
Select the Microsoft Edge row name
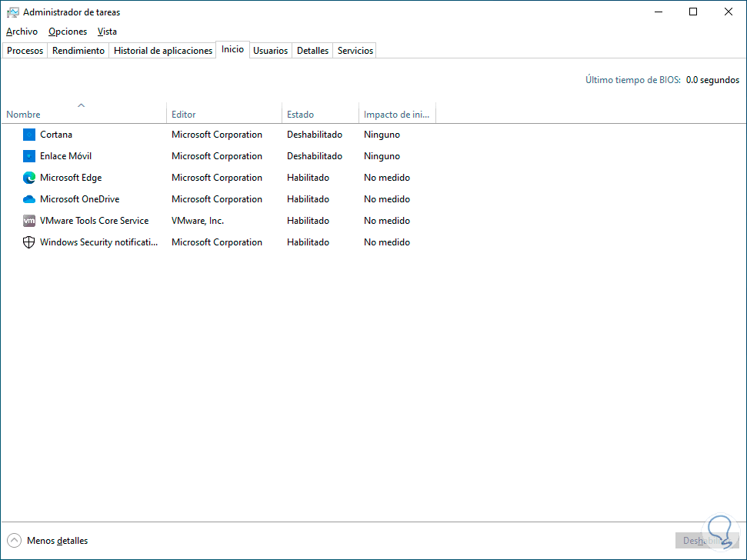click(x=71, y=178)
